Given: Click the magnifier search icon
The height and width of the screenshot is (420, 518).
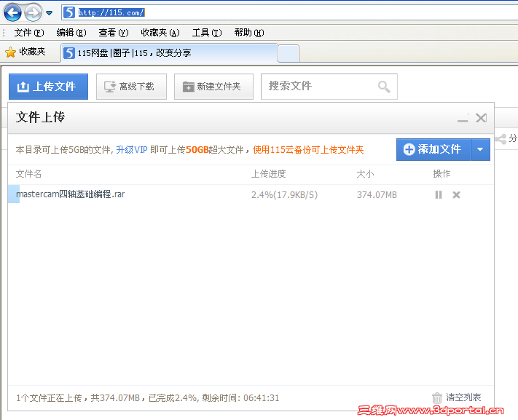Looking at the screenshot, I should coord(384,87).
